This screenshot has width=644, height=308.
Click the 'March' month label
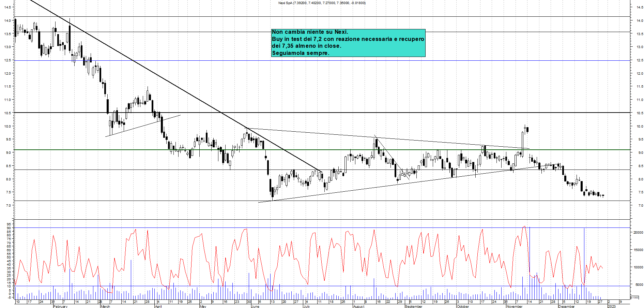105,306
